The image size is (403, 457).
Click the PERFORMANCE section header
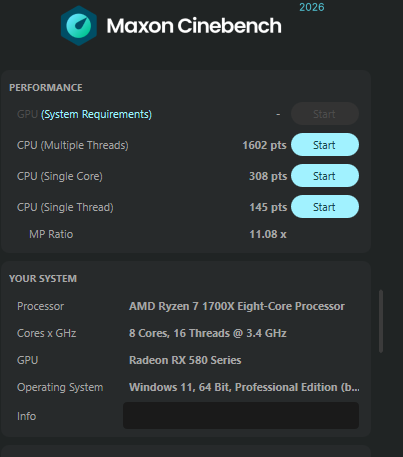pos(46,88)
